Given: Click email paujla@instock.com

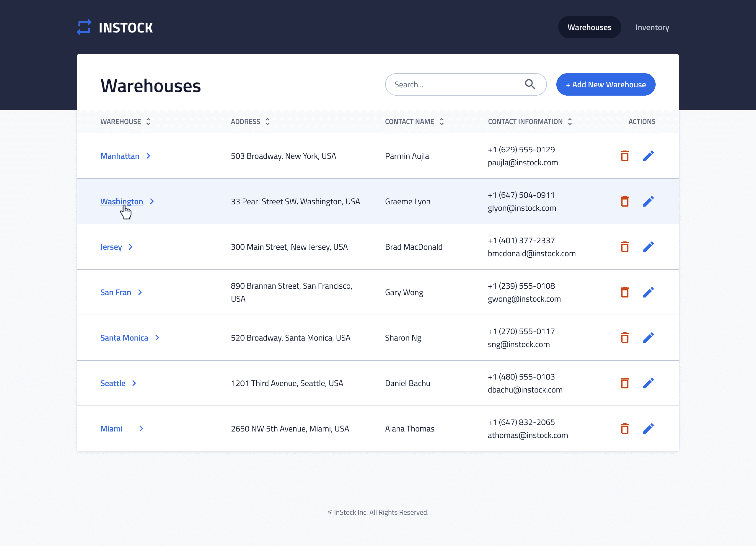Looking at the screenshot, I should click(x=523, y=163).
